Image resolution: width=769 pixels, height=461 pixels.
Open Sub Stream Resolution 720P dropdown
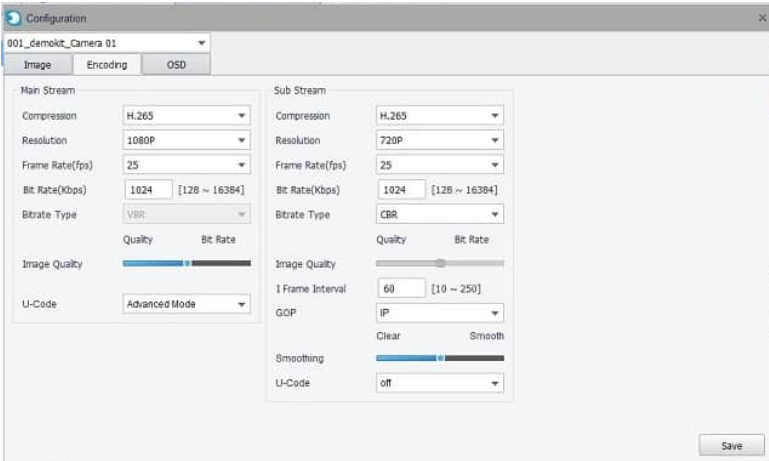tap(439, 140)
